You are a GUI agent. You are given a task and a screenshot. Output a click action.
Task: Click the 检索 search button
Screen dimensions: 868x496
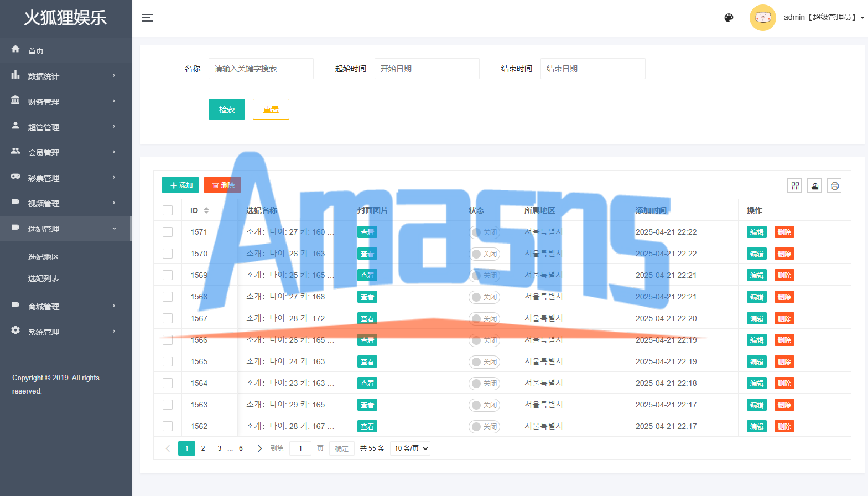227,109
